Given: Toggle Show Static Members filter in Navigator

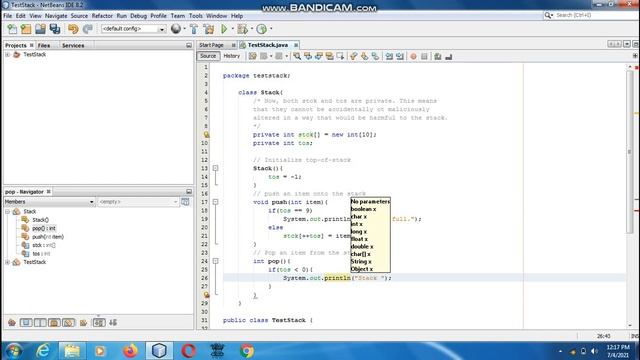Looking at the screenshot, I should [40, 322].
